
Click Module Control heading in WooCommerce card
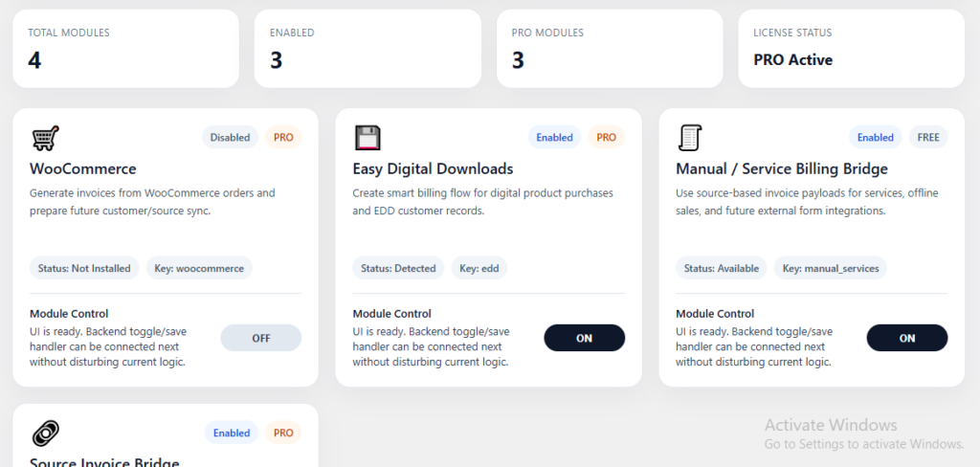point(69,314)
